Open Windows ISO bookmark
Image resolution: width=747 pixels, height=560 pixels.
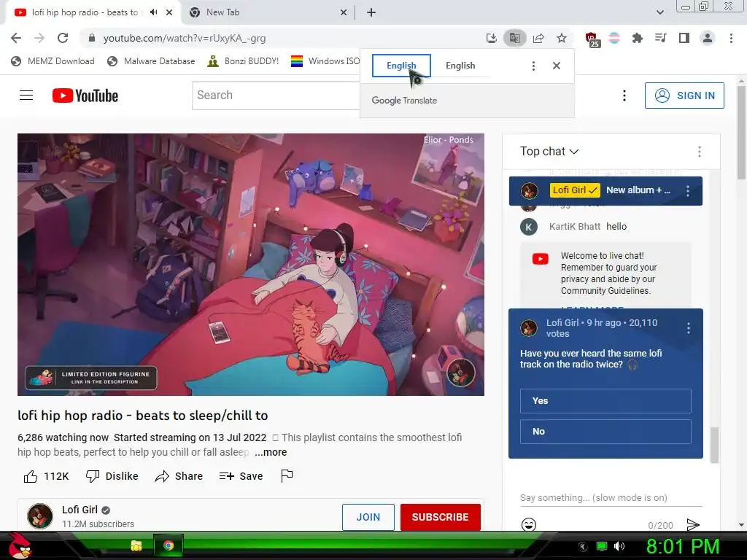coord(325,61)
